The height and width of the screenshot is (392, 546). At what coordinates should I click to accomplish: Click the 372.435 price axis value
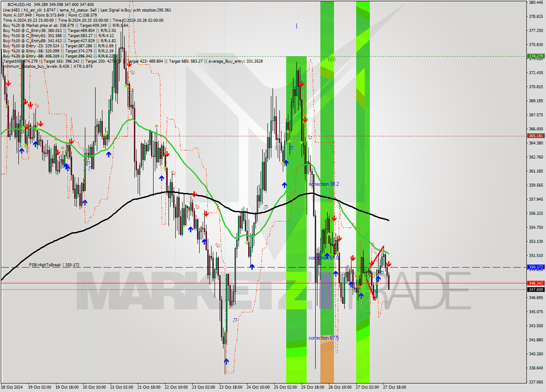tap(535, 73)
